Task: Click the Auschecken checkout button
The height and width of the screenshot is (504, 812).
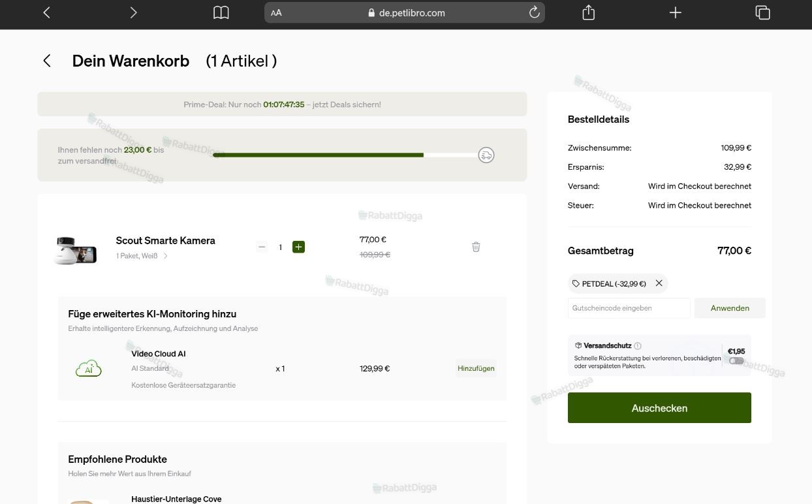Action: click(659, 408)
